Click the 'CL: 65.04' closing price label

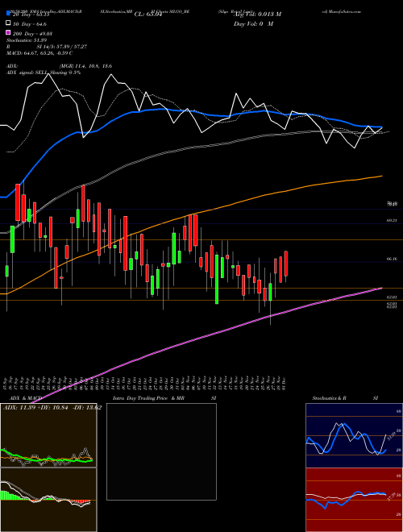tap(148, 15)
